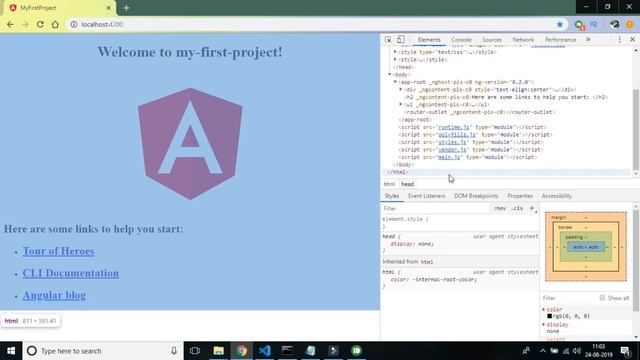Add a new style rule with plus

tap(531, 208)
